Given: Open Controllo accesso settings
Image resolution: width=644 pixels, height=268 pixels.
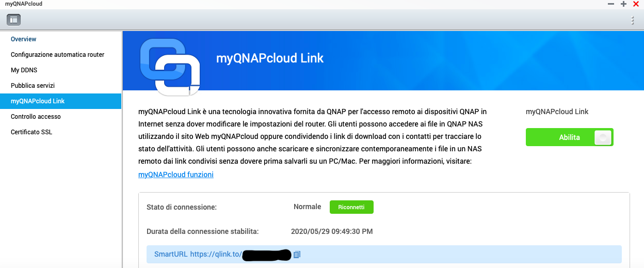Looking at the screenshot, I should coord(36,117).
